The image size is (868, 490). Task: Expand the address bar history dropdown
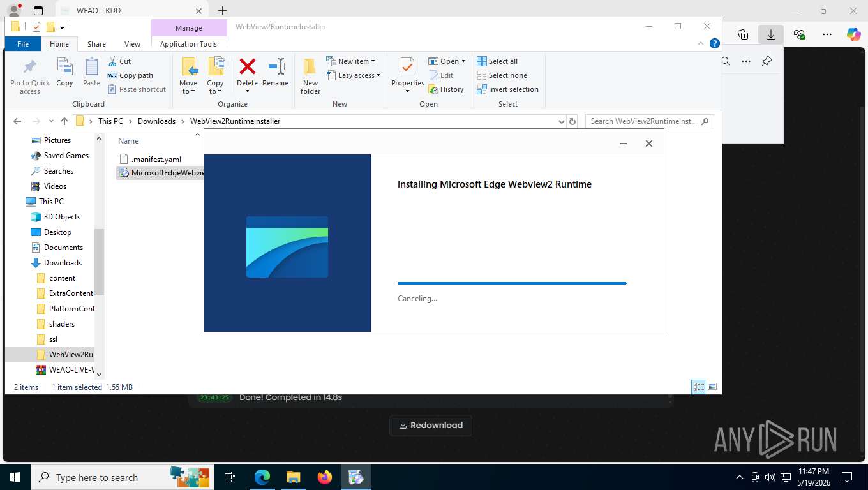561,121
